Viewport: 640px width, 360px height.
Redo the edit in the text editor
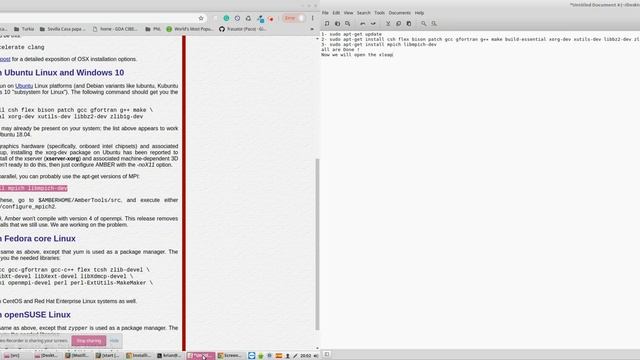click(x=373, y=24)
